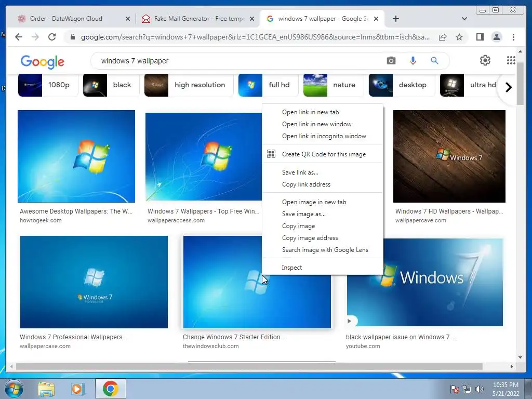The width and height of the screenshot is (532, 399).
Task: Click the Chrome taskbar icon
Action: point(111,389)
